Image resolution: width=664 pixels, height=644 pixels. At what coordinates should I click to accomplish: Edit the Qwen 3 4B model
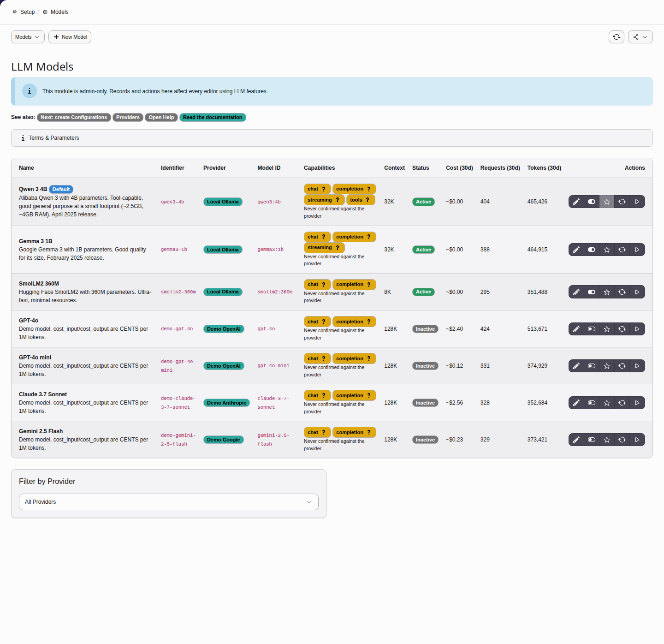click(x=576, y=202)
